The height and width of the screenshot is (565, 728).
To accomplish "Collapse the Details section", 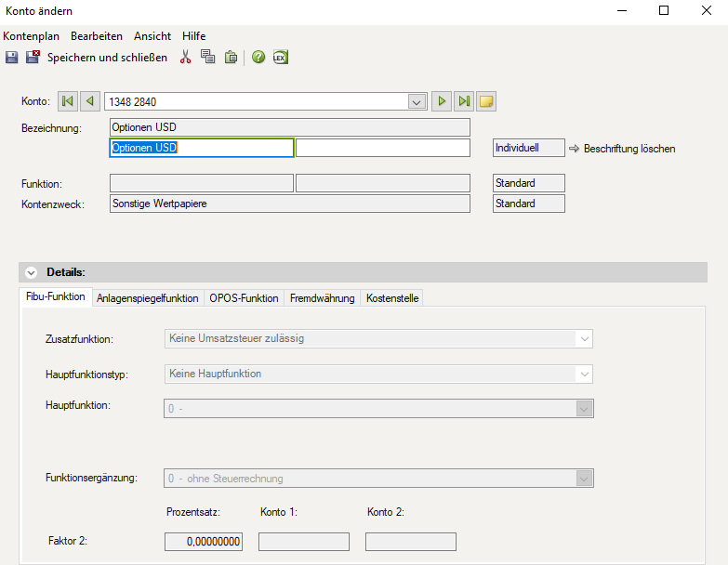I will [31, 273].
